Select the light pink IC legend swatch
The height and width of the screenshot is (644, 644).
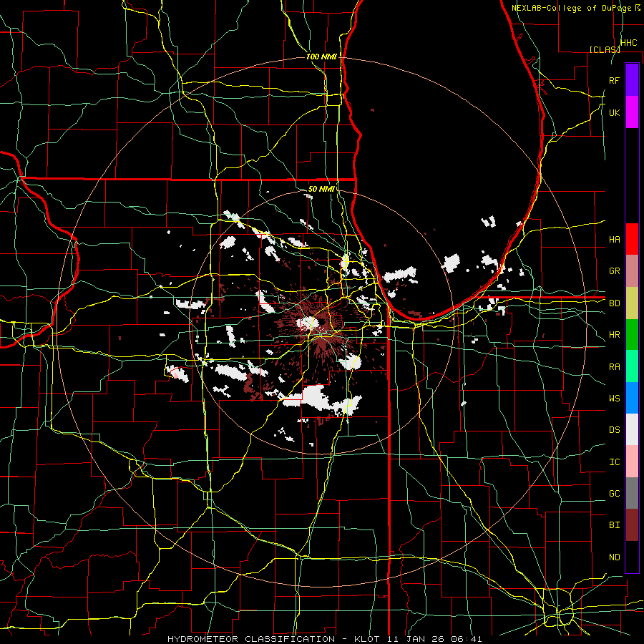pyautogui.click(x=632, y=462)
